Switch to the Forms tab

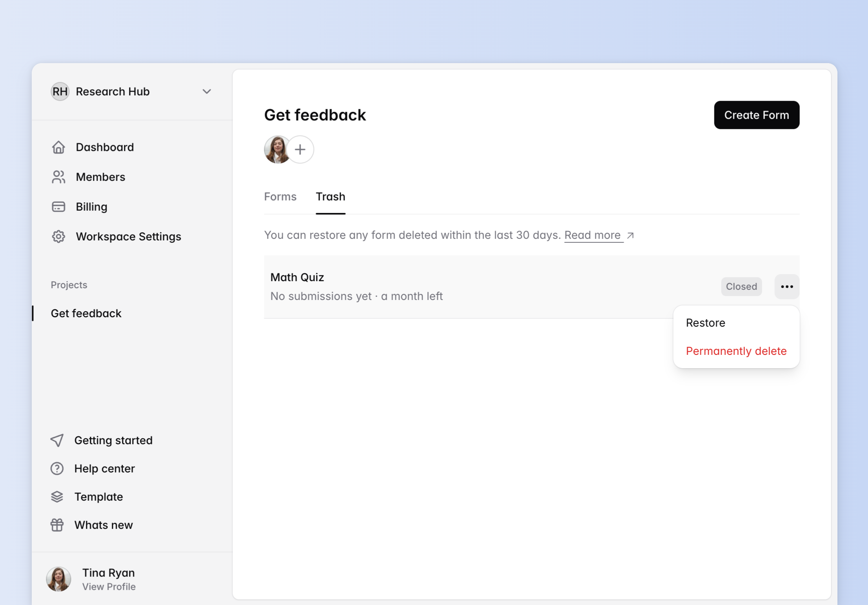280,196
